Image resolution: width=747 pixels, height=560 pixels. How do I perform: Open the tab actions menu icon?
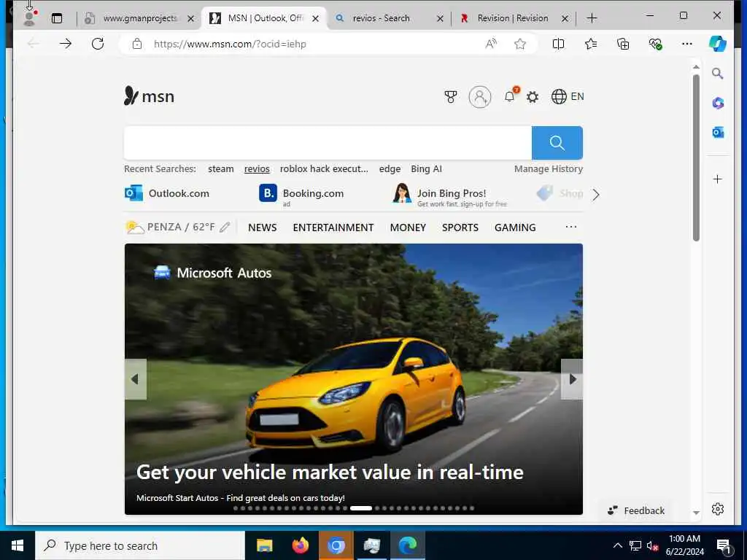pyautogui.click(x=57, y=18)
